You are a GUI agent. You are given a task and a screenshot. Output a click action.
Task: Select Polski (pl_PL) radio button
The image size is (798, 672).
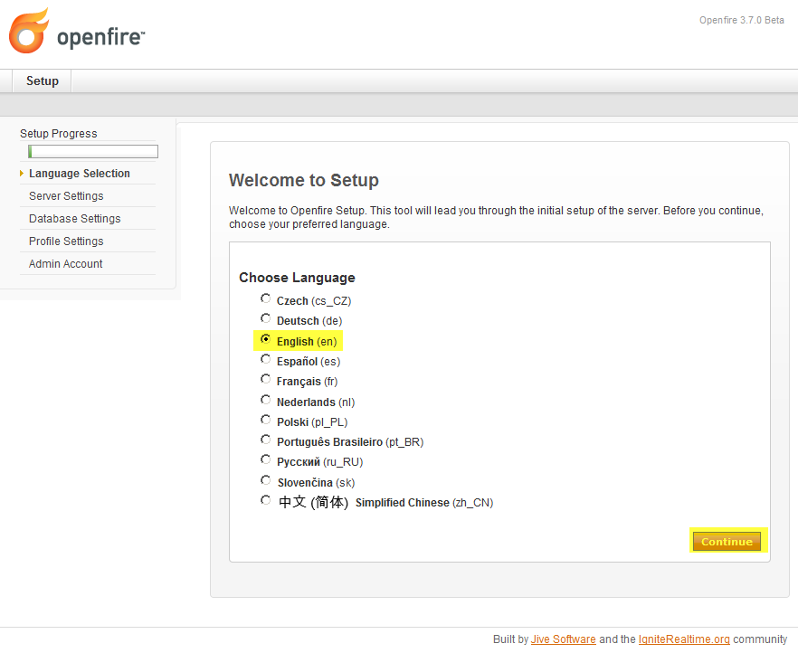click(x=265, y=420)
